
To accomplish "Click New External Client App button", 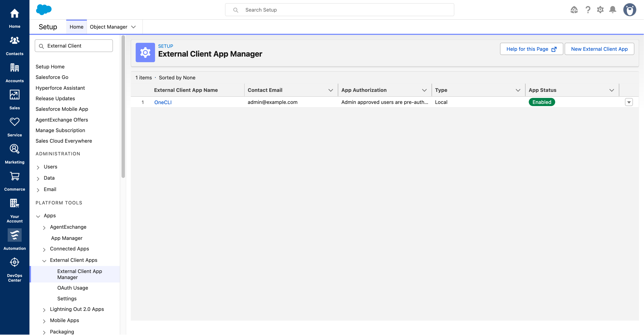I will point(599,49).
